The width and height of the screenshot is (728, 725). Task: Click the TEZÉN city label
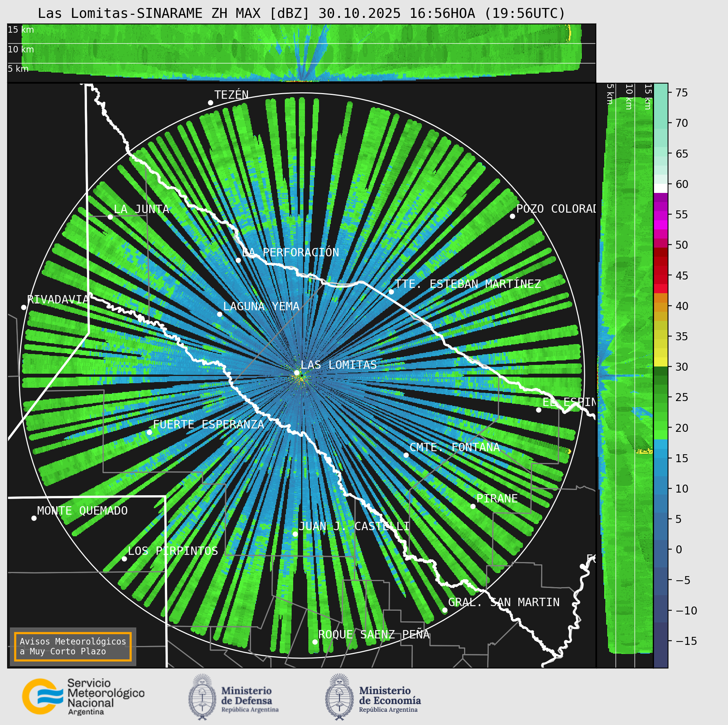point(231,95)
